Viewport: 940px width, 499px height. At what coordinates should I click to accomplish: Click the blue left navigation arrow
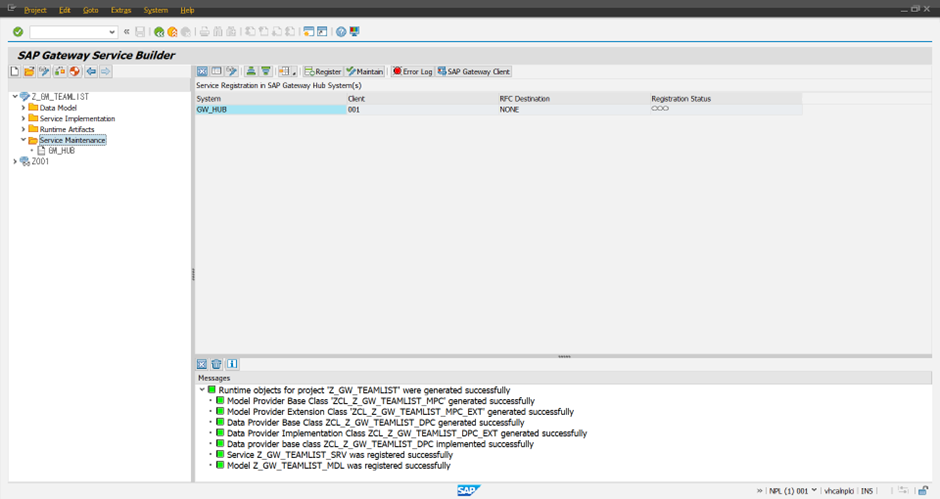pyautogui.click(x=91, y=71)
